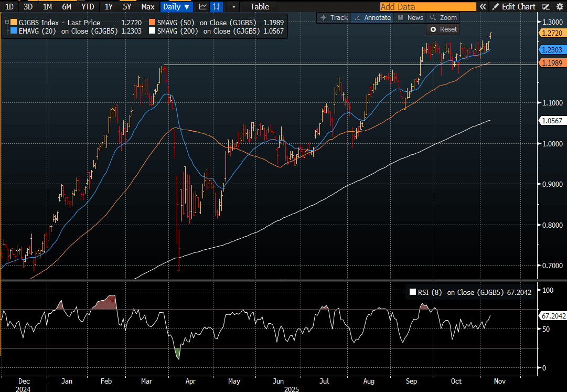Toggle the Annotate mode

[373, 17]
